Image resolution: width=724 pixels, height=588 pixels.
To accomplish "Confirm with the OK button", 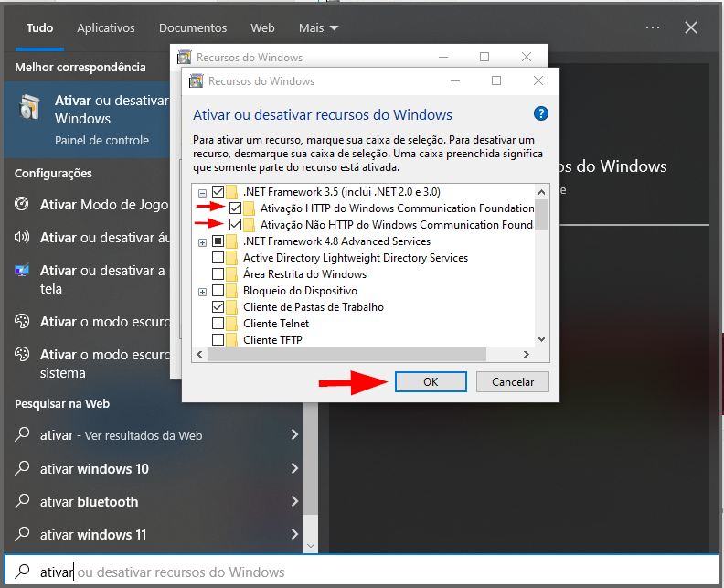I will pos(431,382).
